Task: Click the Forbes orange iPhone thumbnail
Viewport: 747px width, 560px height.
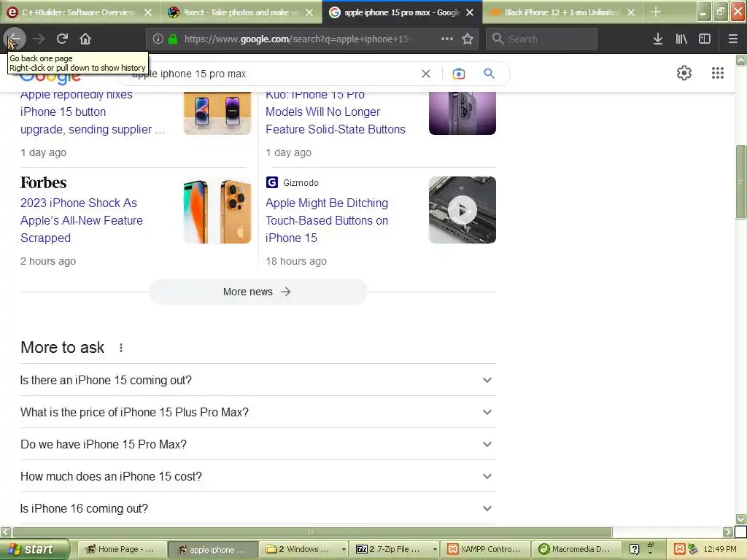Action: point(217,210)
